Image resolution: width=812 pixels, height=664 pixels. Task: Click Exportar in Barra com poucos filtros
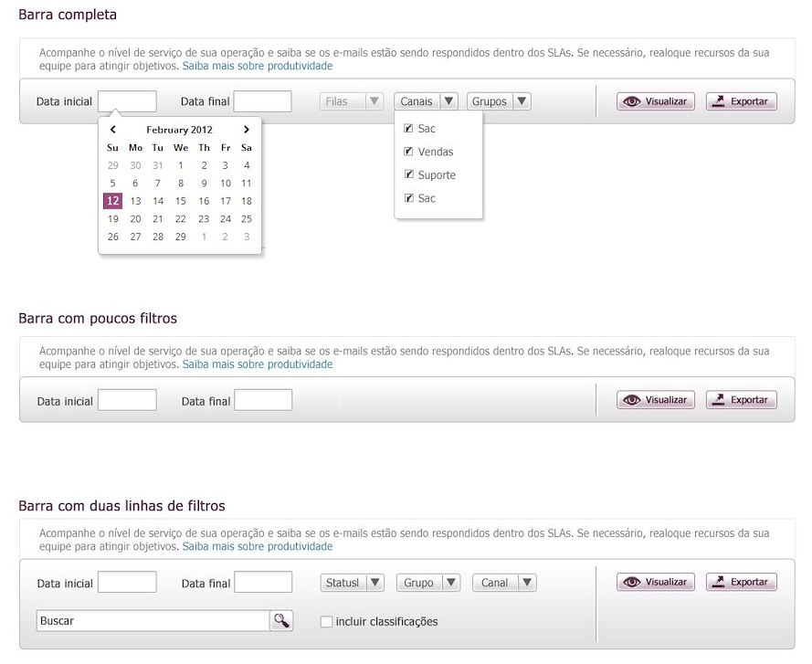742,400
